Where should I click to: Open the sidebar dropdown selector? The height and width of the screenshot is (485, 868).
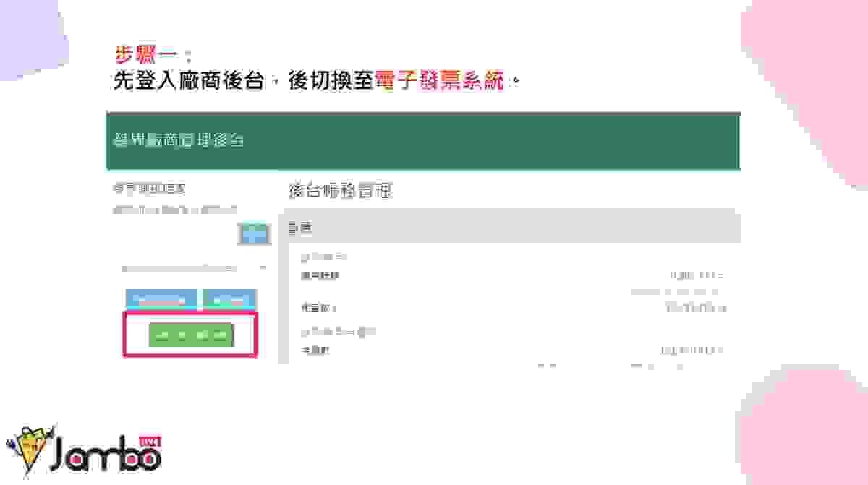193,268
